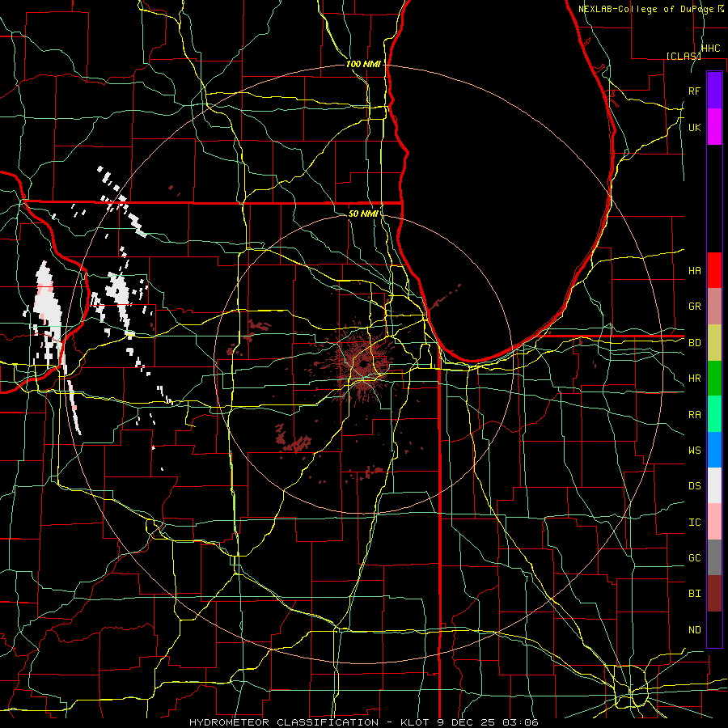Click the magenta UK color swatch
Image resolution: width=728 pixels, height=728 pixels.
point(714,127)
